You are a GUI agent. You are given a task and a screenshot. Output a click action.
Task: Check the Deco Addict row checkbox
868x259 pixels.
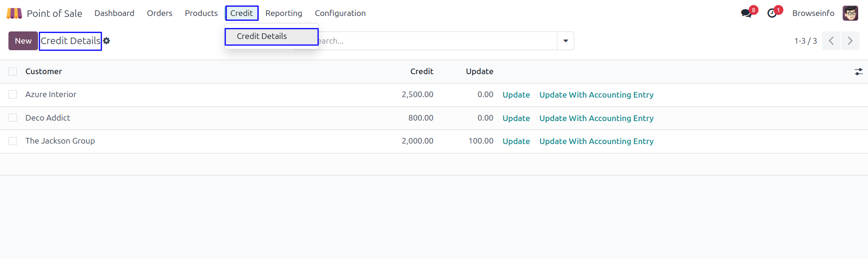pyautogui.click(x=13, y=118)
